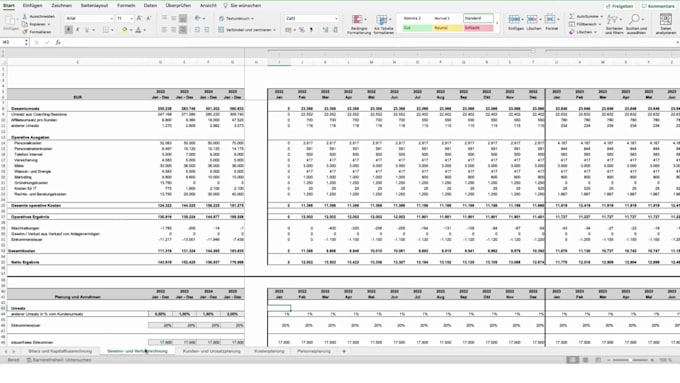Apply the yellow fill color bucket
Screen dimensions: 680x383
click(x=125, y=30)
